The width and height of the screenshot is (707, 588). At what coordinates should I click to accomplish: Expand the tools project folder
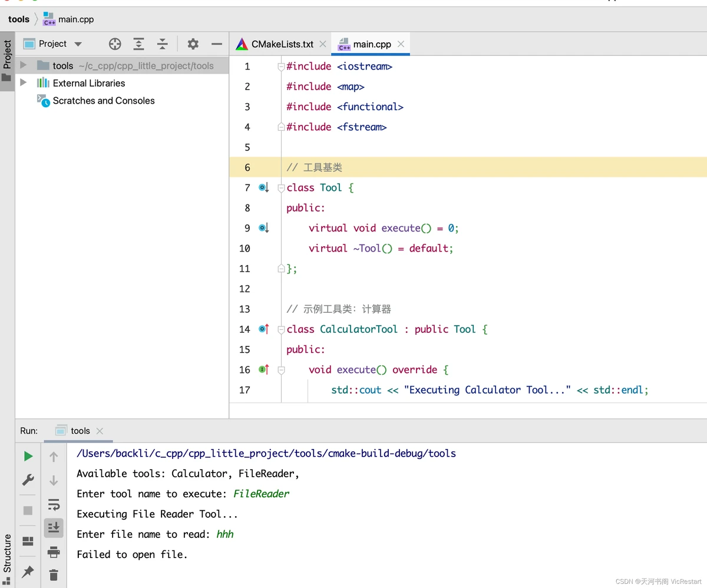(x=24, y=65)
